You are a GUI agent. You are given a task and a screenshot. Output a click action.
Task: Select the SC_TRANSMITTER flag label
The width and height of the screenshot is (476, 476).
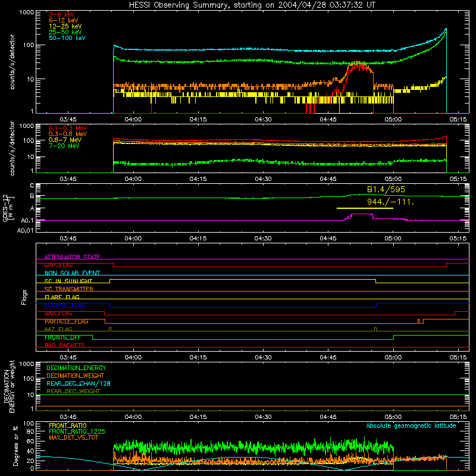(69, 289)
